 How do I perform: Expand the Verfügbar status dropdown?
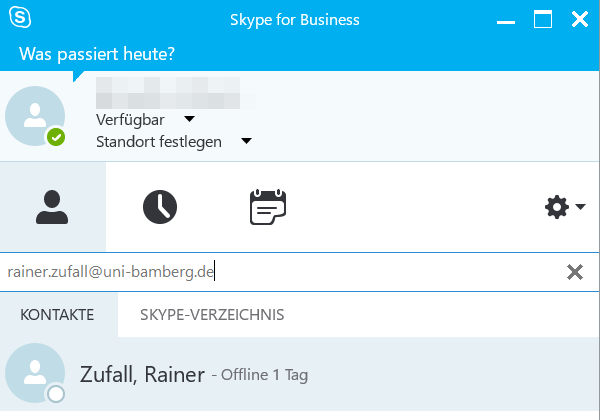click(x=189, y=120)
